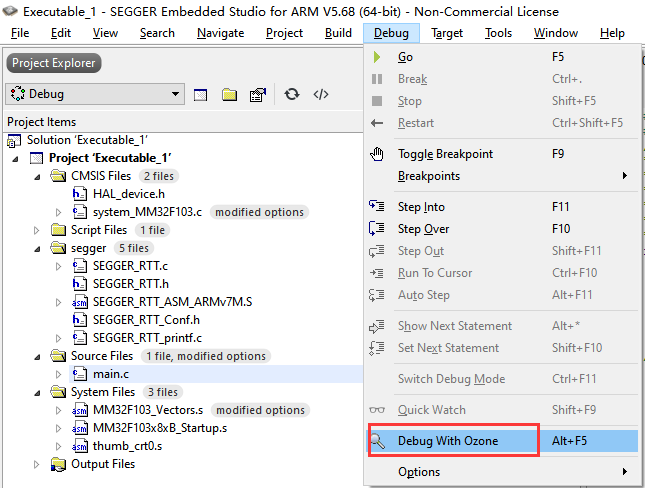Image resolution: width=645 pixels, height=488 pixels.
Task: Select the main.c file
Action: pyautogui.click(x=111, y=374)
